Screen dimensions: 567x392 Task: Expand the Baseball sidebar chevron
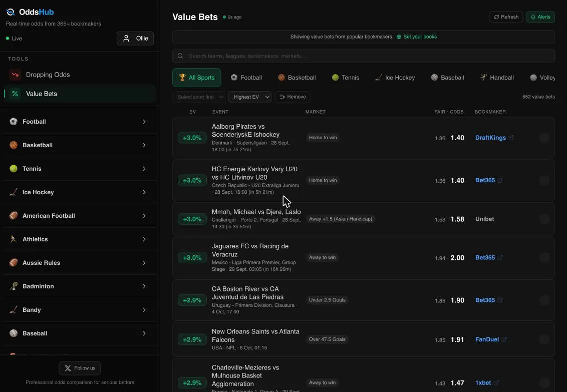click(x=144, y=333)
